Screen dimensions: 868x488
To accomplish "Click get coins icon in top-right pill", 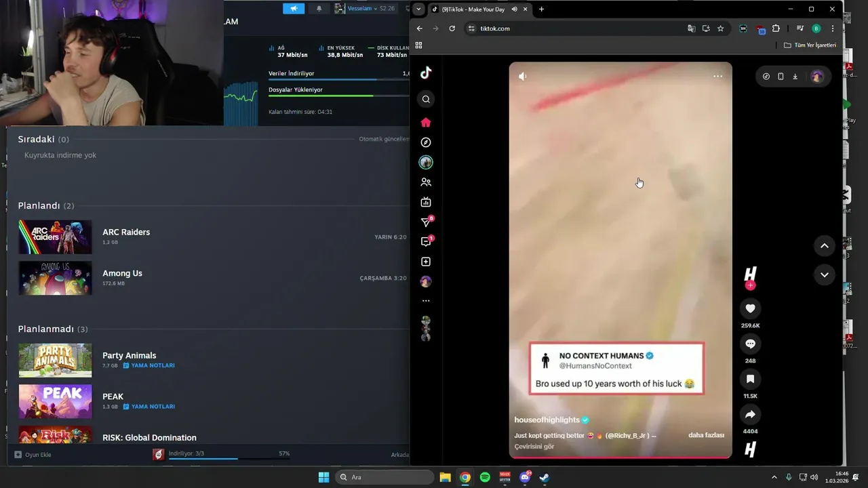I will [x=766, y=77].
